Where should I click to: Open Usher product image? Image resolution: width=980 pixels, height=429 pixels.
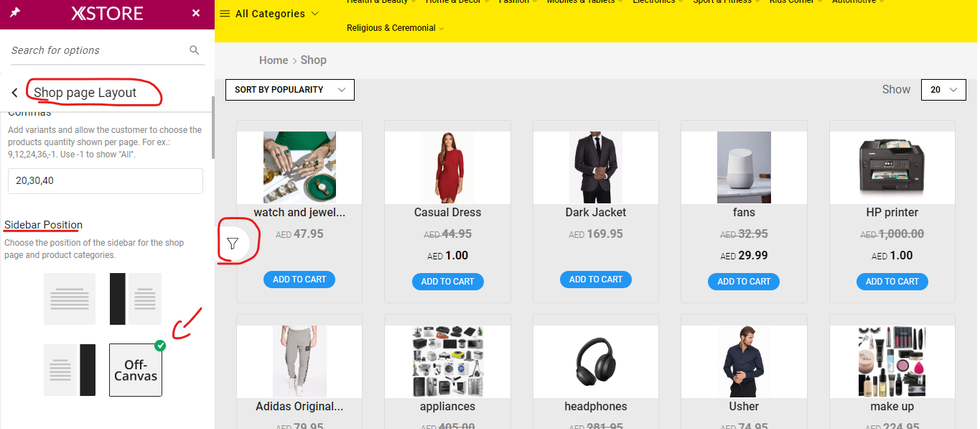click(x=744, y=361)
